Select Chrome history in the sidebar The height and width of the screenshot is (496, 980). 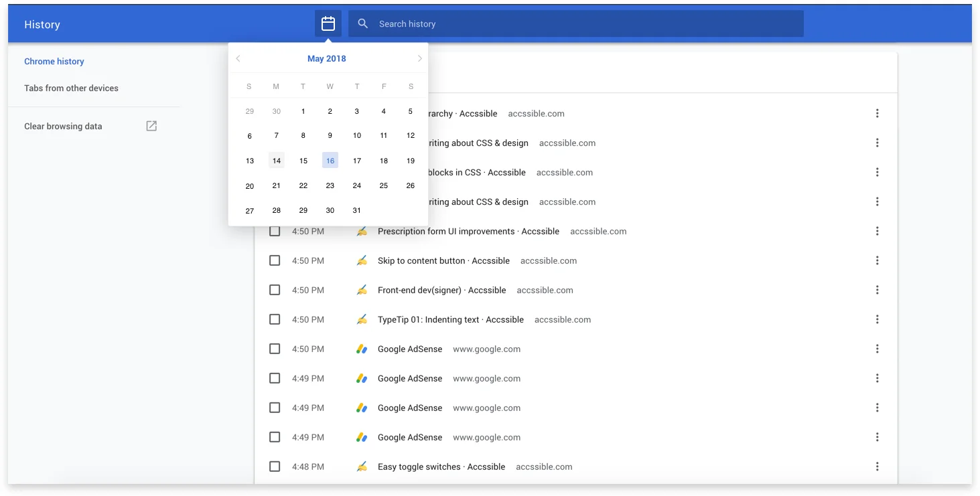[54, 61]
